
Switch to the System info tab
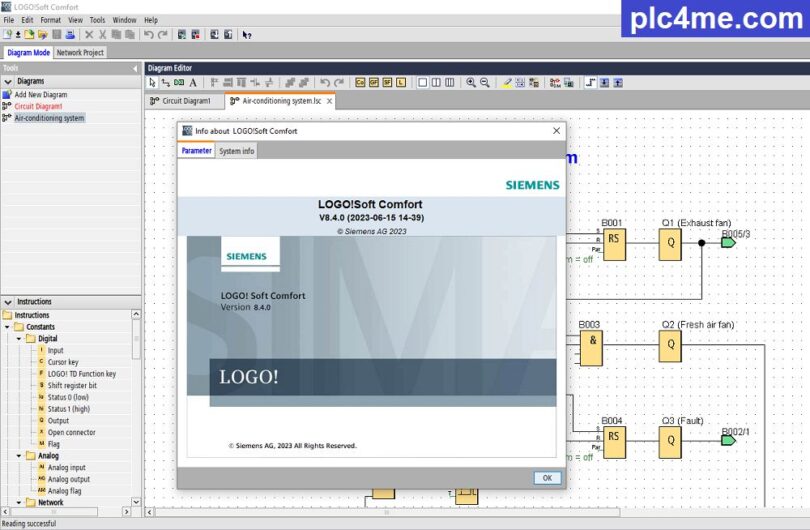[237, 151]
